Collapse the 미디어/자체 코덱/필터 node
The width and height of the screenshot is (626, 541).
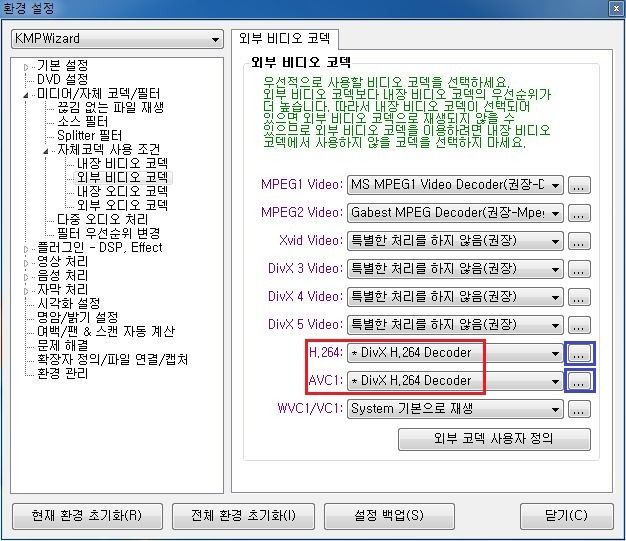click(26, 95)
